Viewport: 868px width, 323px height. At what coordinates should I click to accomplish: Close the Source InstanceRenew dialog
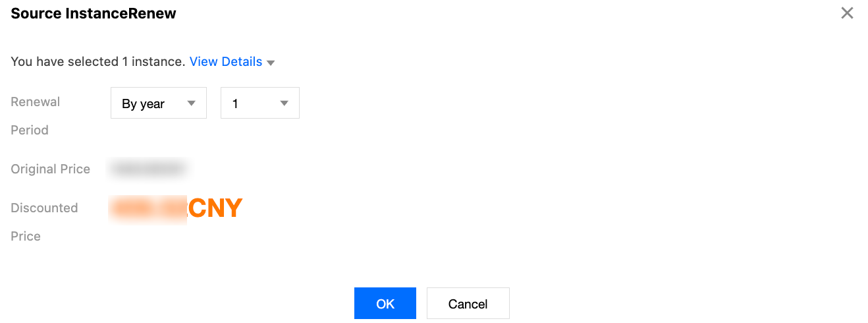(x=847, y=13)
